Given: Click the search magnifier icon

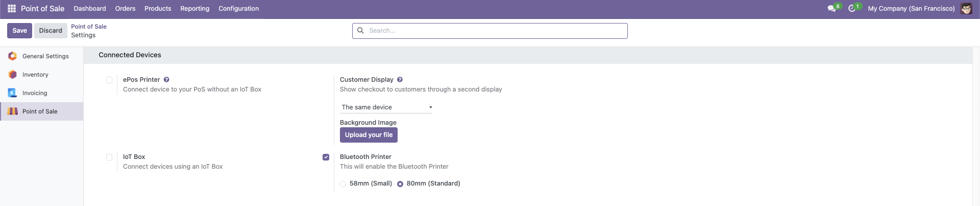Looking at the screenshot, I should [x=360, y=31].
